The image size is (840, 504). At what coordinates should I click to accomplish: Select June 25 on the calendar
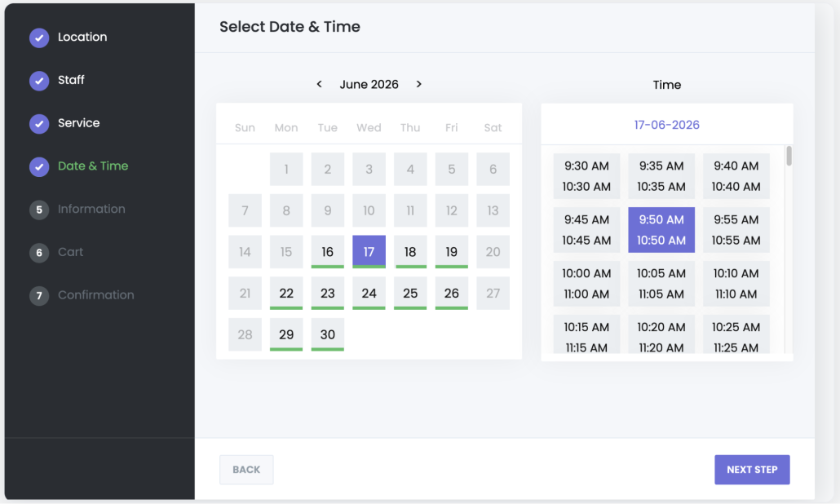pyautogui.click(x=410, y=293)
